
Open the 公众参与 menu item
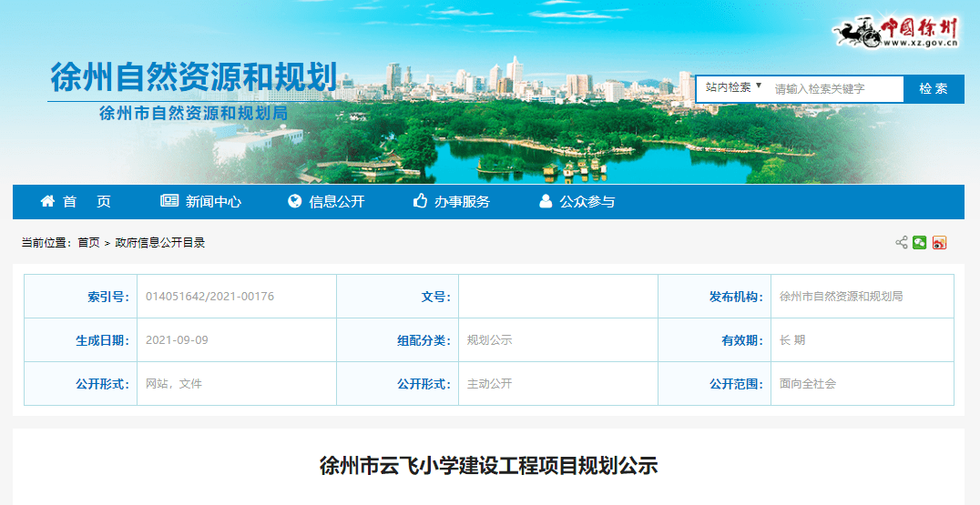[x=587, y=202]
